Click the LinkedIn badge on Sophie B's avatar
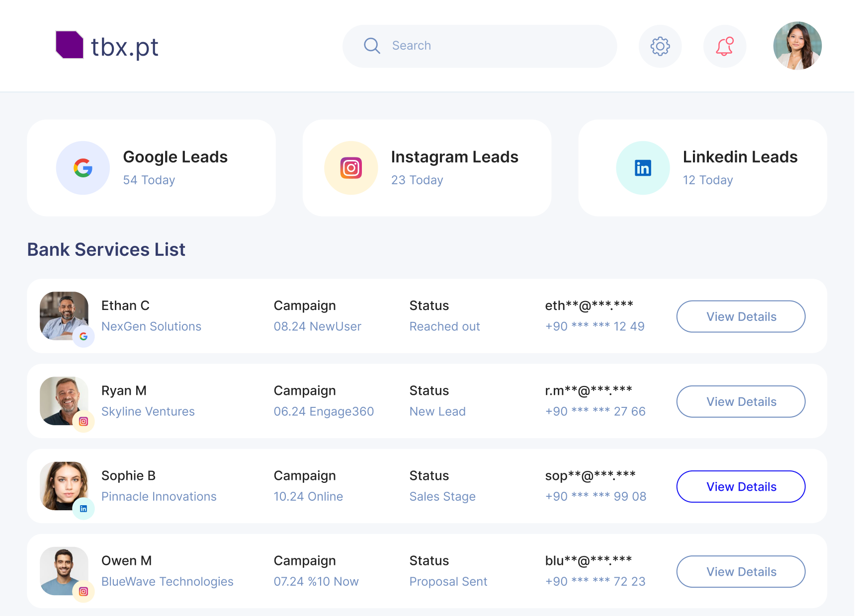Screen dimensions: 855x616 tap(84, 508)
